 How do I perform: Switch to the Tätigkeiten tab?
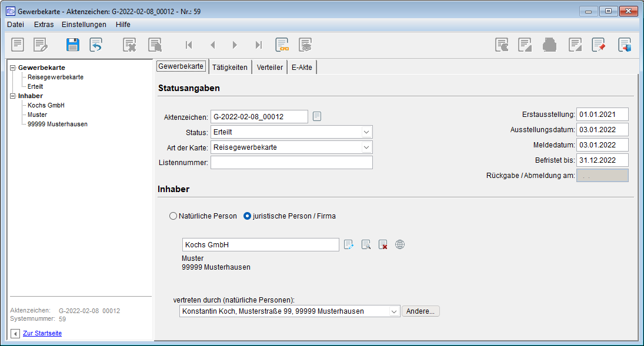(x=229, y=68)
